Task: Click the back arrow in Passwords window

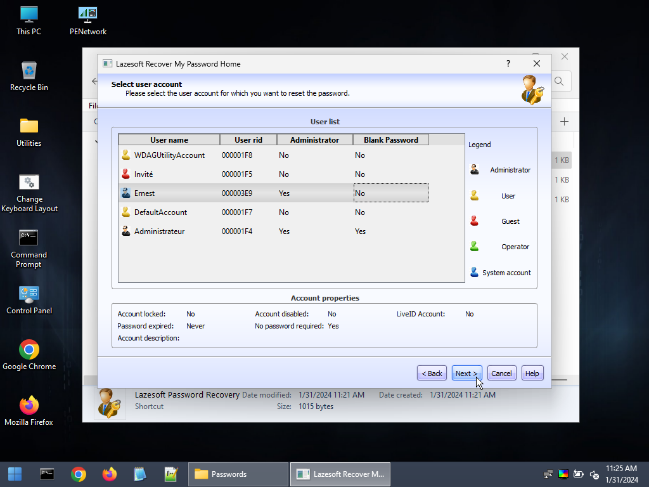Action: point(94,81)
